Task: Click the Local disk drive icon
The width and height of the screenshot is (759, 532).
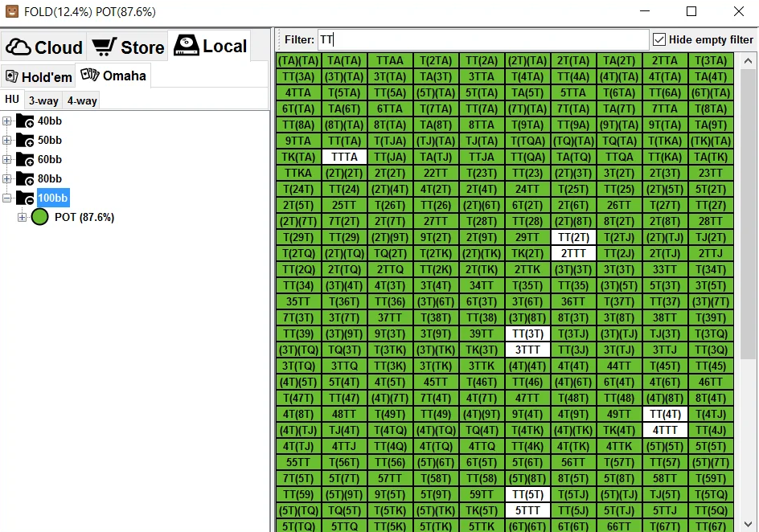Action: [187, 46]
